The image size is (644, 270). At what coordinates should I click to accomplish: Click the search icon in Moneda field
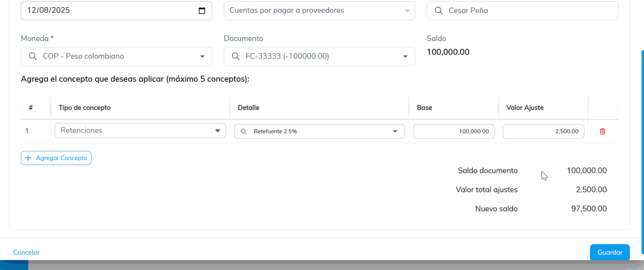tap(33, 56)
